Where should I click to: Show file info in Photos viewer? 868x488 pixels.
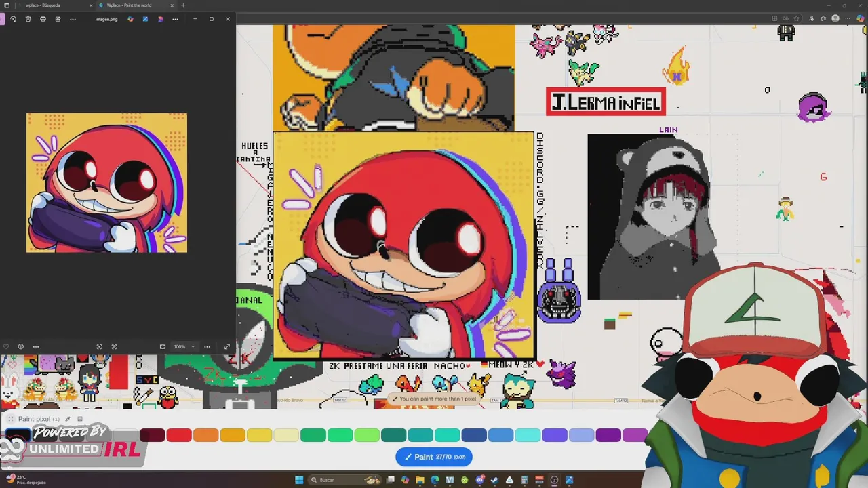pyautogui.click(x=20, y=346)
